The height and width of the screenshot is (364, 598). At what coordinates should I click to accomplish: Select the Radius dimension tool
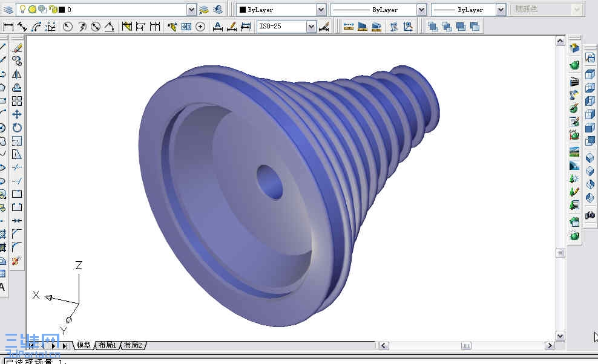(x=68, y=26)
